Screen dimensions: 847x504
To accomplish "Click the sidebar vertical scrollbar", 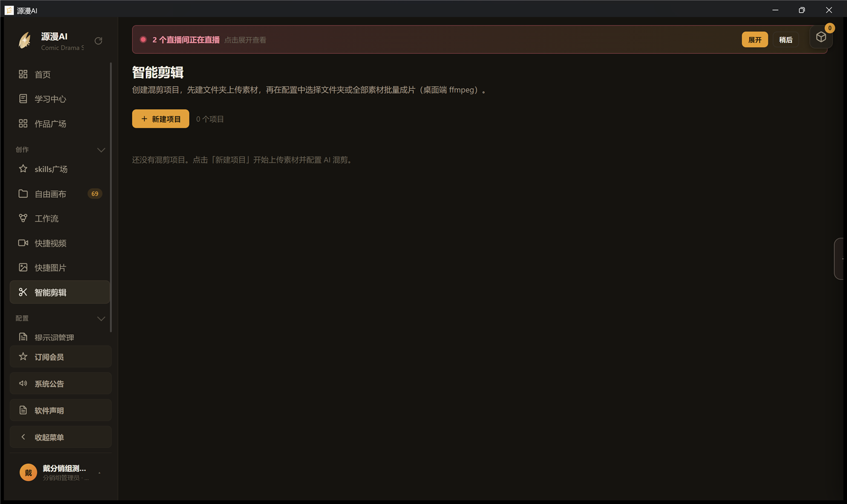I will 111,197.
